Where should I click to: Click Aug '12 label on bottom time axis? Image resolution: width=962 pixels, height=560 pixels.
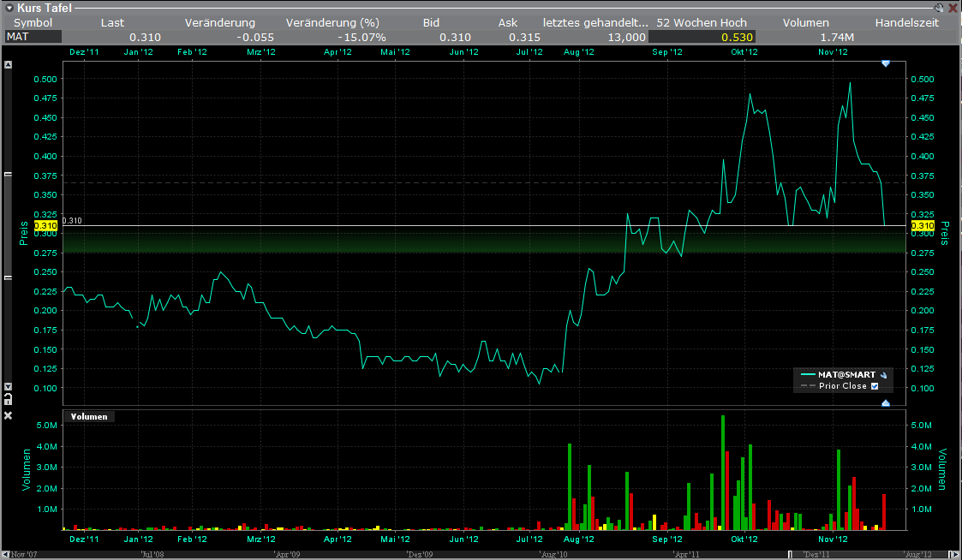pos(578,539)
